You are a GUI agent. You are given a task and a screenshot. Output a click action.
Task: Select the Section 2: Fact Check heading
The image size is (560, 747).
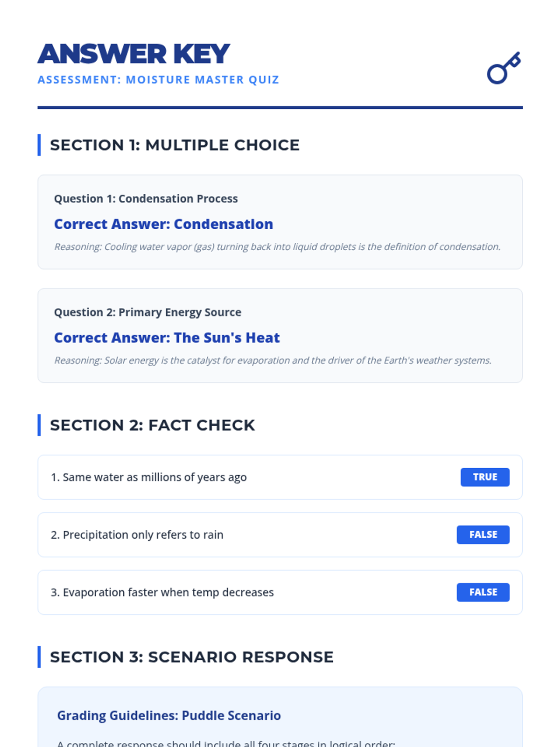pyautogui.click(x=152, y=425)
